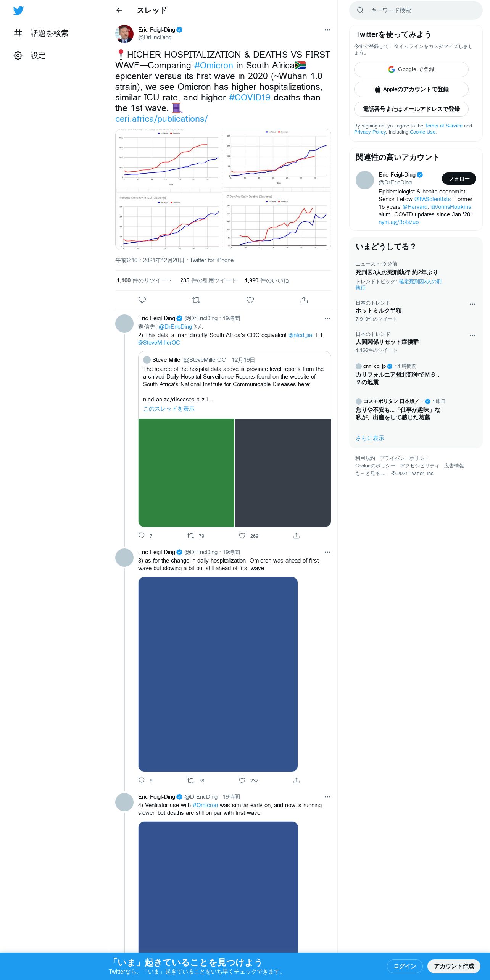Viewport: 490px width, 980px height.
Task: Follow Eric Feigl-Ding with the フォロー button
Action: coord(459,179)
